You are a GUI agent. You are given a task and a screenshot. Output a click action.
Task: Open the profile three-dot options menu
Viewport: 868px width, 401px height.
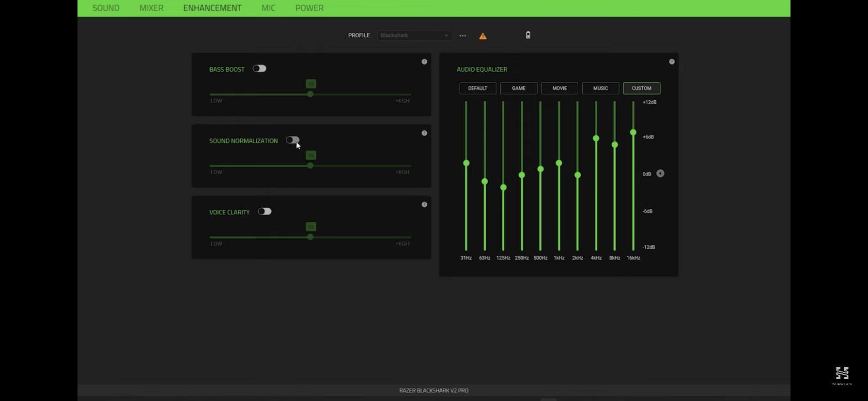coord(463,35)
